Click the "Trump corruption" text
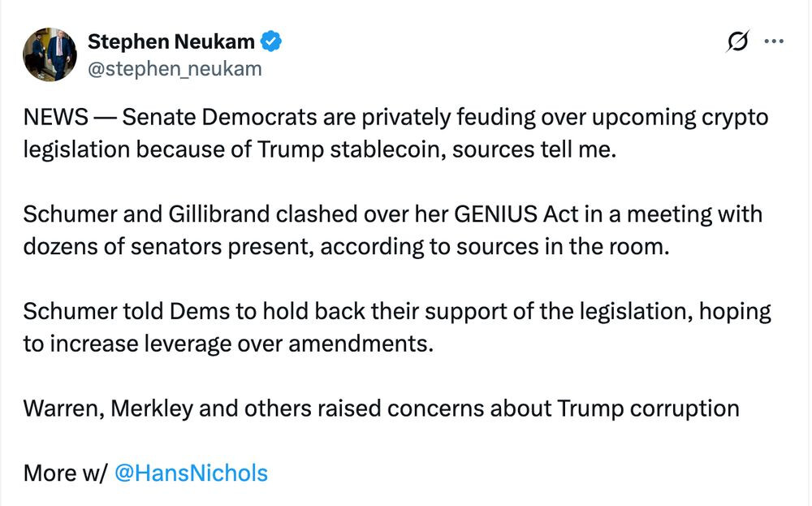The height and width of the screenshot is (506, 812). [648, 409]
